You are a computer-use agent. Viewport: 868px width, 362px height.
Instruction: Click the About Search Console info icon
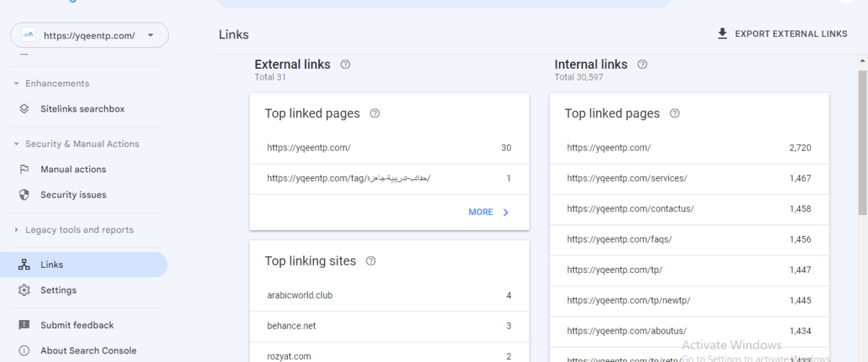click(24, 350)
